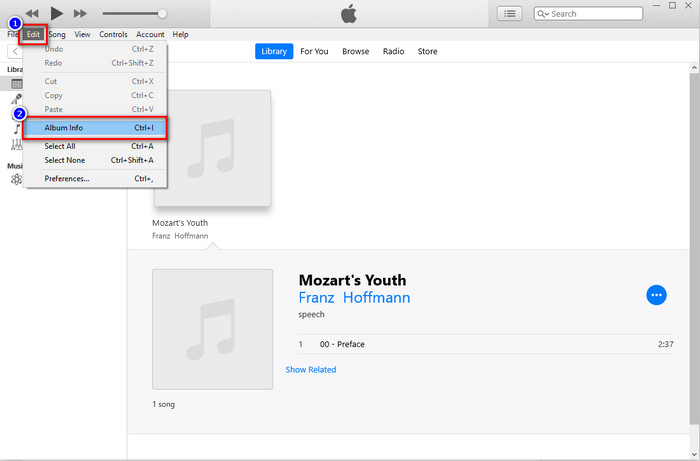700x461 pixels.
Task: Click the Apple logo in the status display
Action: [x=349, y=14]
